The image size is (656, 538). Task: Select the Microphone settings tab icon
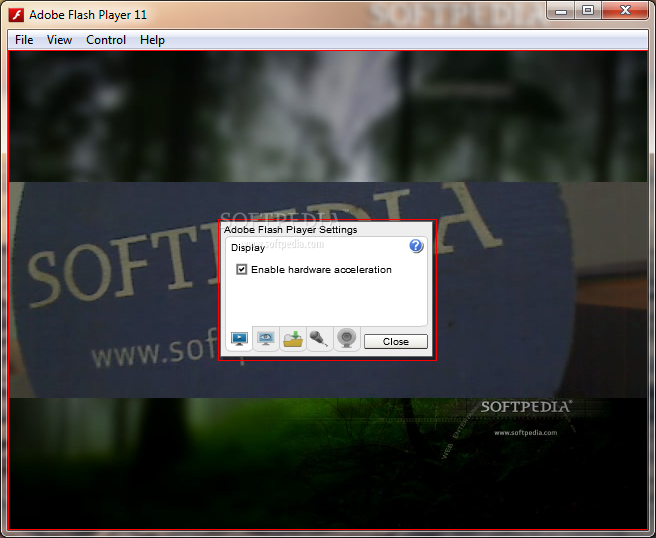(x=320, y=339)
